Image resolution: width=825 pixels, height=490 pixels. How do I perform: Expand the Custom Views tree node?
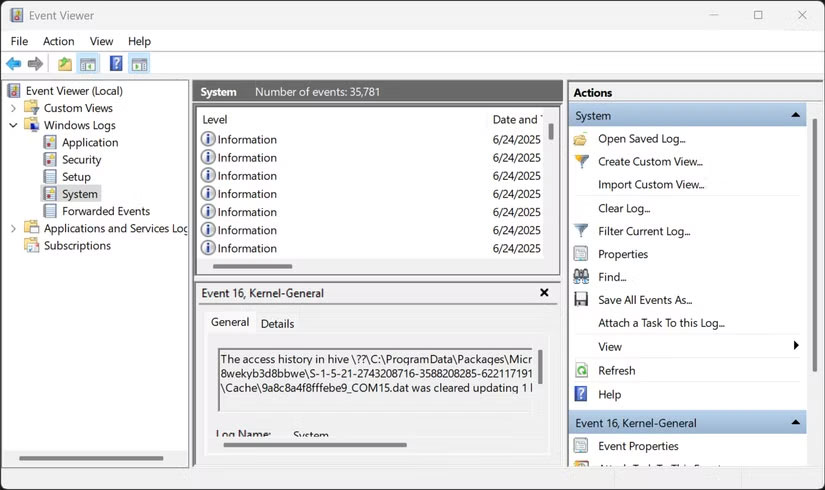13,108
